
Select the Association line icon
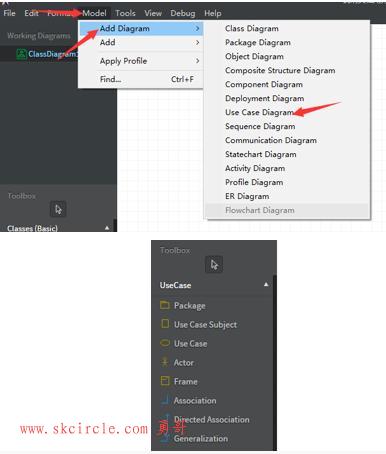point(165,400)
